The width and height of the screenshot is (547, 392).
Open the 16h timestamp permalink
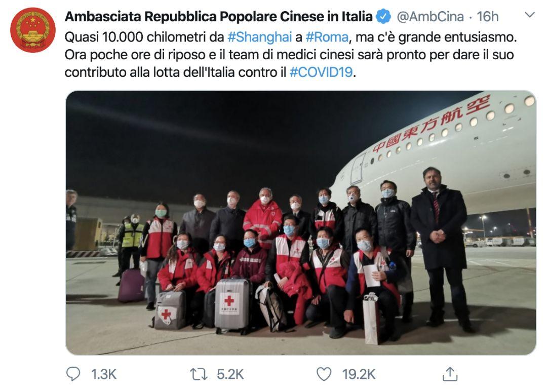click(x=488, y=16)
